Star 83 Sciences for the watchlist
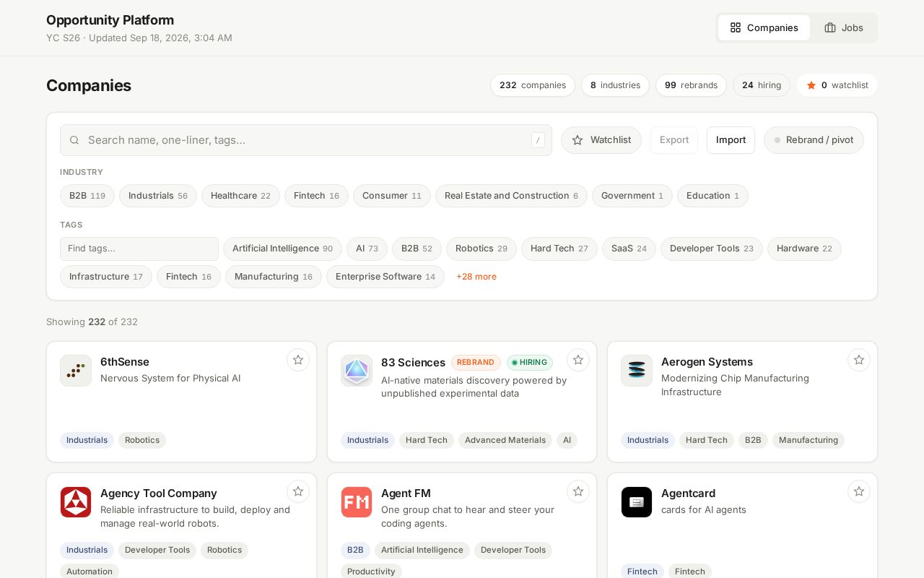Screen dimensions: 924x578 (578, 360)
